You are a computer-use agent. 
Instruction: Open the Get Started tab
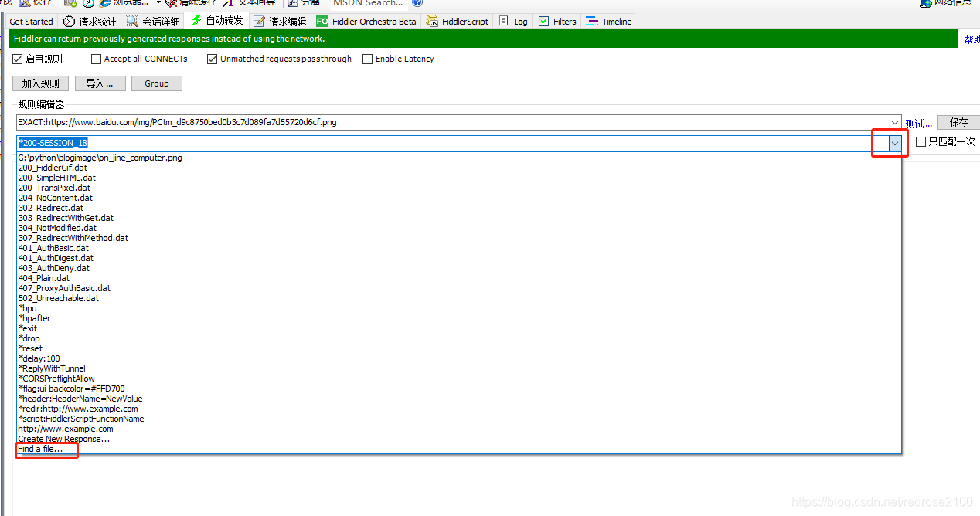pos(32,22)
